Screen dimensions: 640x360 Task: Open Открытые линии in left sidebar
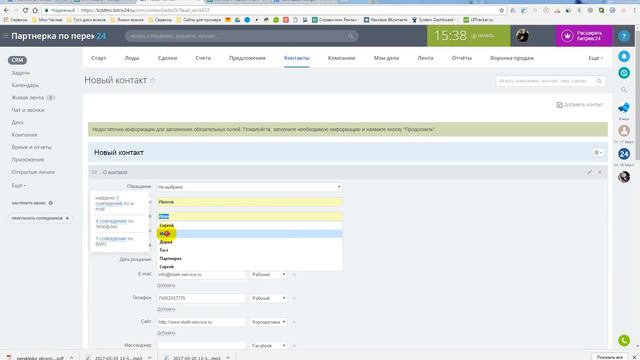point(33,172)
